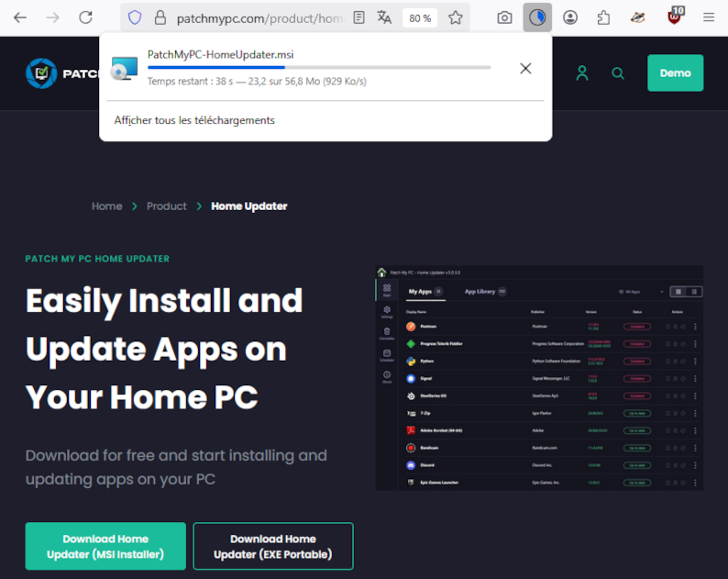Viewport: 728px width, 579px height.
Task: Click Download Home Updater (MSI Installer)
Action: pyautogui.click(x=105, y=546)
